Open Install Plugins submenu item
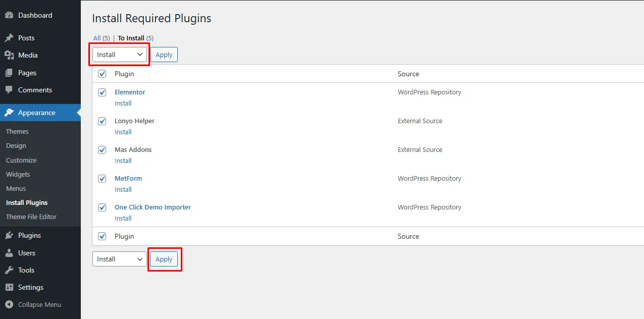The height and width of the screenshot is (319, 644). 27,202
